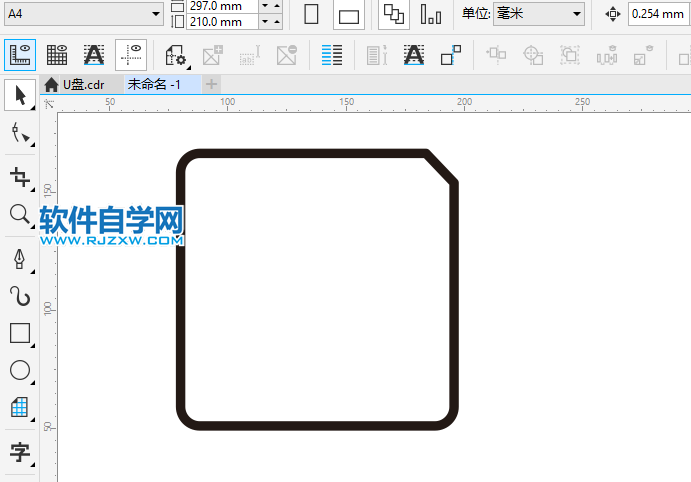Viewport: 691px width, 482px height.
Task: Click the current page layout icon
Action: pos(431,14)
